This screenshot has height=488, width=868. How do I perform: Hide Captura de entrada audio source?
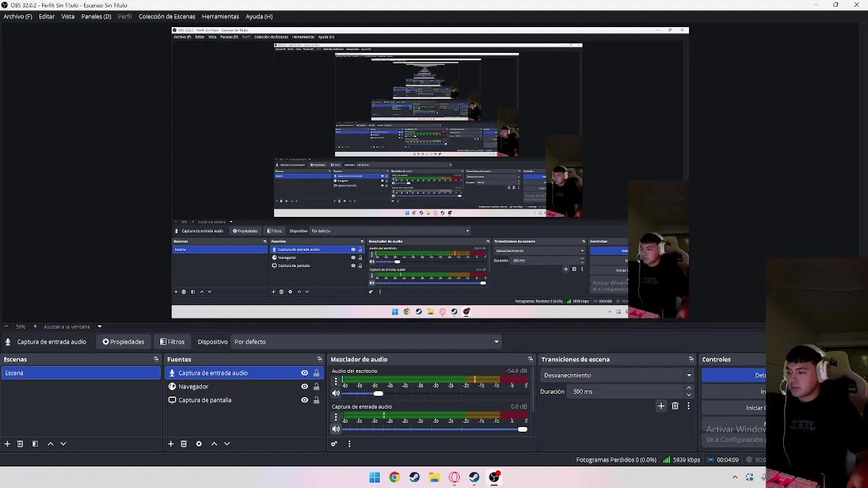coord(304,373)
